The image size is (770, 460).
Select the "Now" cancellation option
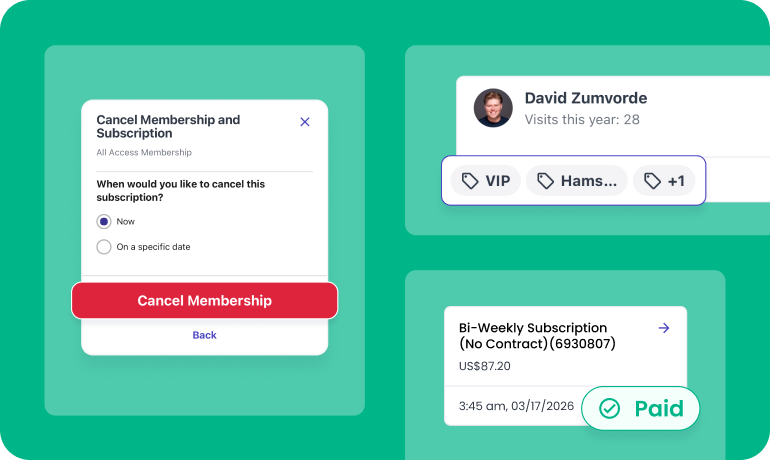pyautogui.click(x=104, y=221)
